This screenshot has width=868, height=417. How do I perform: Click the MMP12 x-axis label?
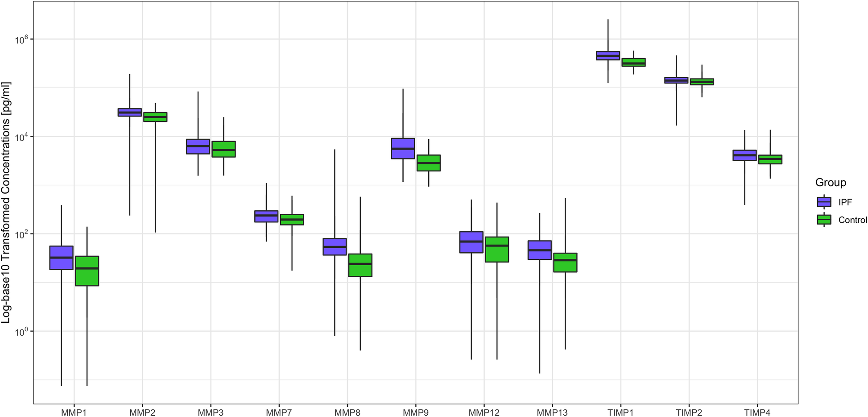click(484, 413)
